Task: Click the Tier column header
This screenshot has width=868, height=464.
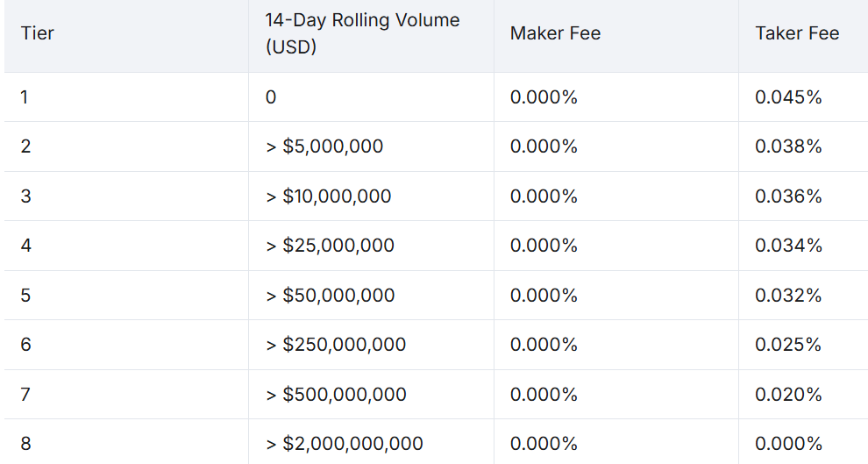Action: click(x=38, y=34)
